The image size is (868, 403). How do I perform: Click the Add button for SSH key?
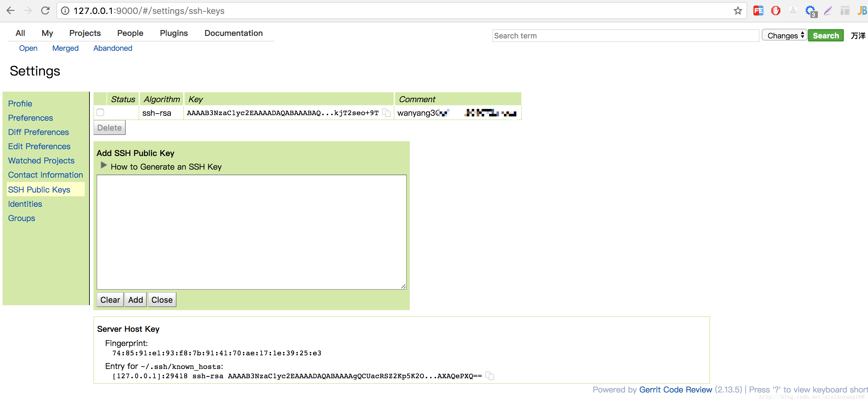coord(136,300)
